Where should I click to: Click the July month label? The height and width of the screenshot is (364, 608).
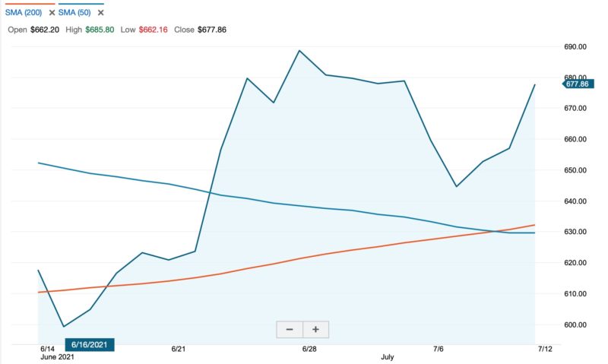click(388, 356)
